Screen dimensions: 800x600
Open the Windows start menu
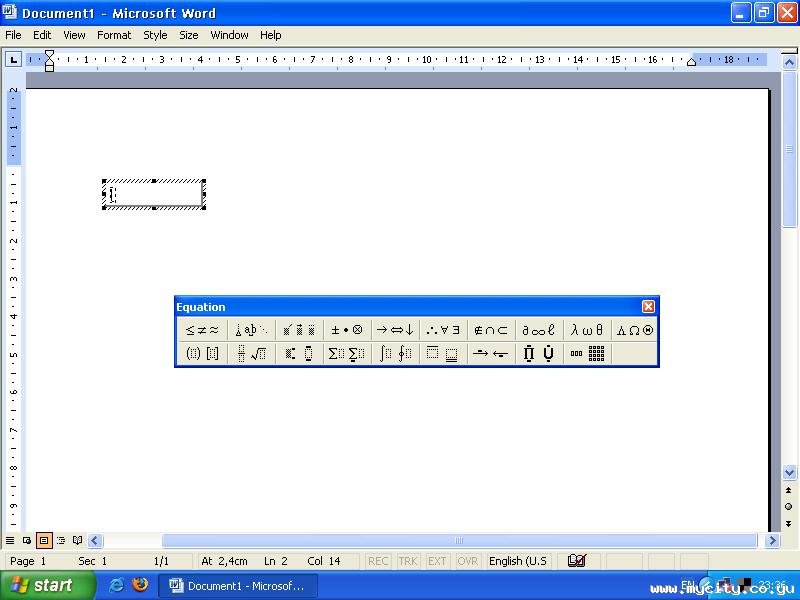click(47, 585)
